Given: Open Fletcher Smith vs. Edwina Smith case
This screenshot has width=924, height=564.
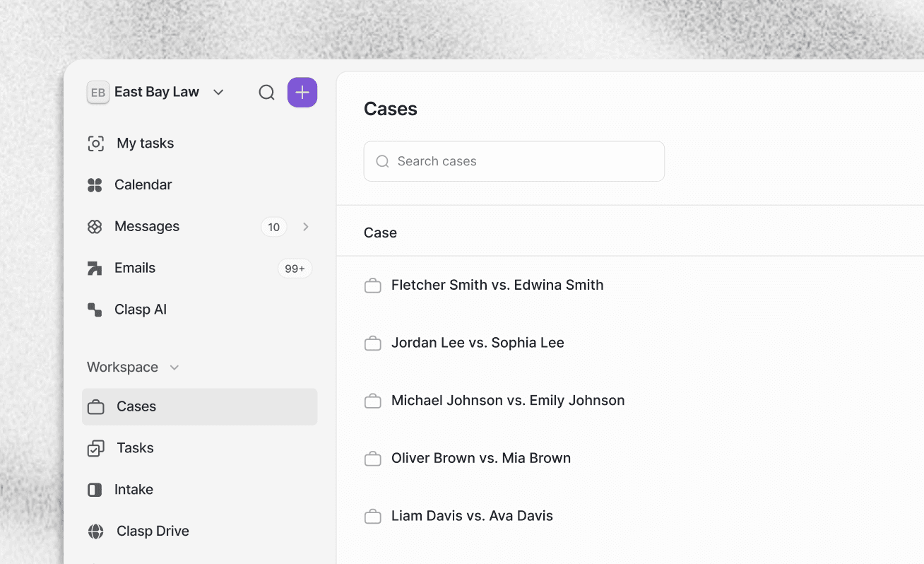Looking at the screenshot, I should click(x=497, y=285).
